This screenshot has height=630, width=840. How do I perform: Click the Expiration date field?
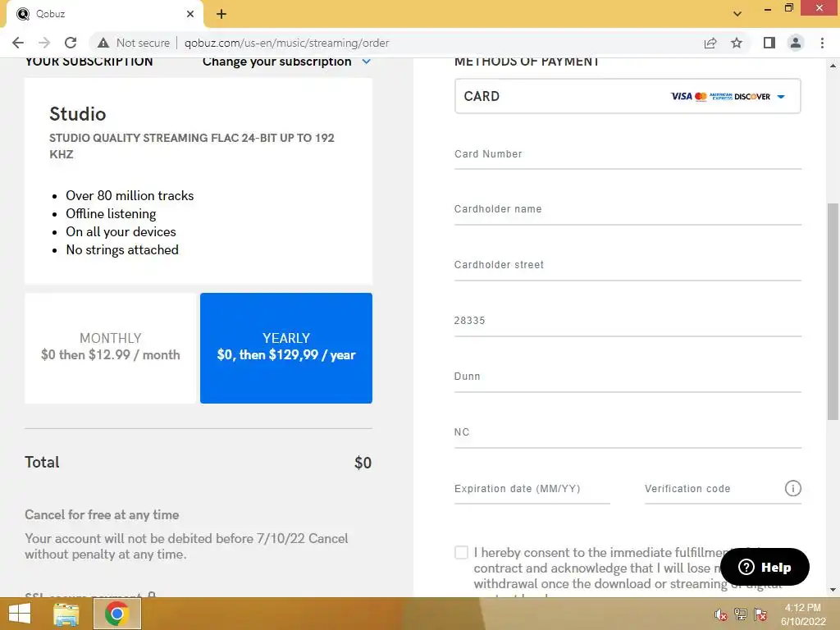click(x=532, y=489)
